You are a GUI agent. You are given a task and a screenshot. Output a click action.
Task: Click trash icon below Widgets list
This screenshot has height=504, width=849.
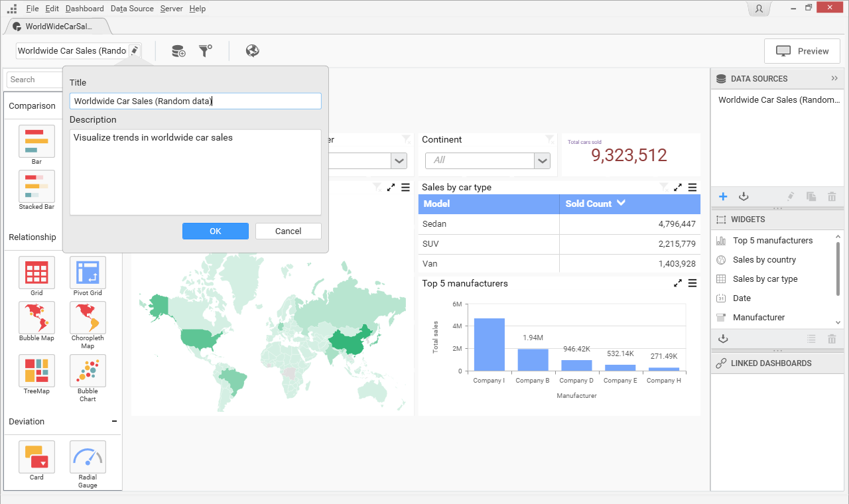(x=832, y=339)
